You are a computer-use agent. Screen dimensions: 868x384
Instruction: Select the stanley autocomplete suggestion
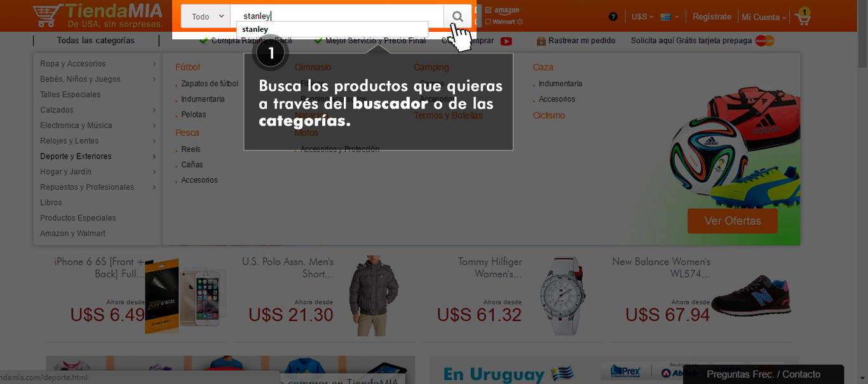(255, 29)
